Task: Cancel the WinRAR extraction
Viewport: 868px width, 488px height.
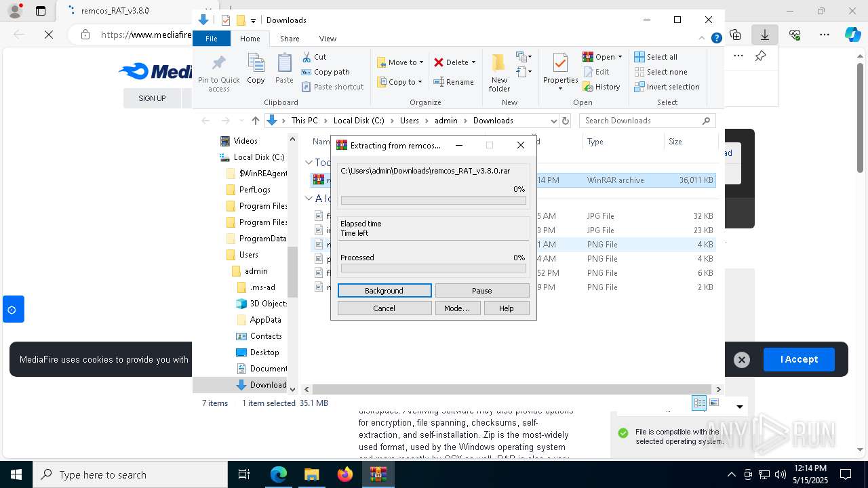Action: coord(384,308)
